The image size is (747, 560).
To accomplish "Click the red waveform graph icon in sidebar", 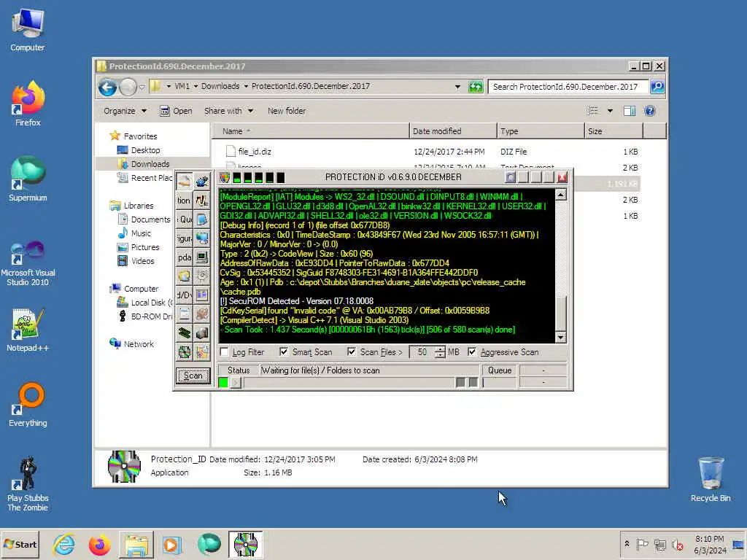I will click(x=202, y=201).
